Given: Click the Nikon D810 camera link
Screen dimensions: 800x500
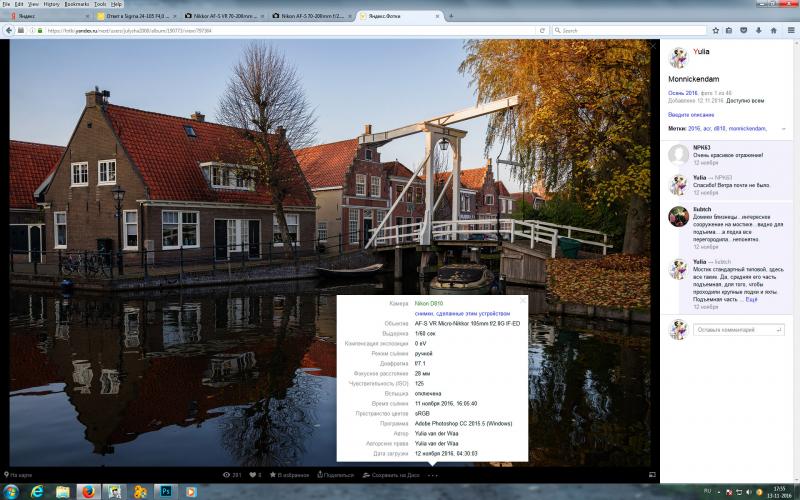Looking at the screenshot, I should click(429, 304).
